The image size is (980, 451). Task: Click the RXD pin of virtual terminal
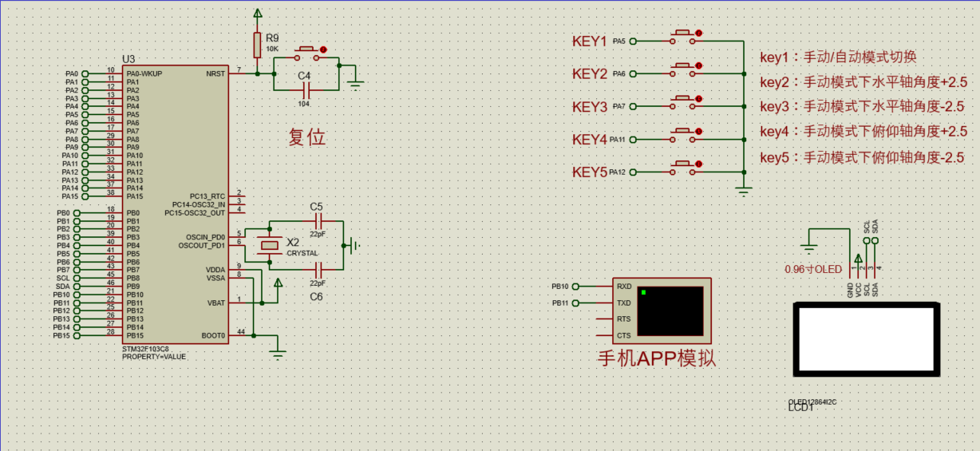click(x=623, y=286)
